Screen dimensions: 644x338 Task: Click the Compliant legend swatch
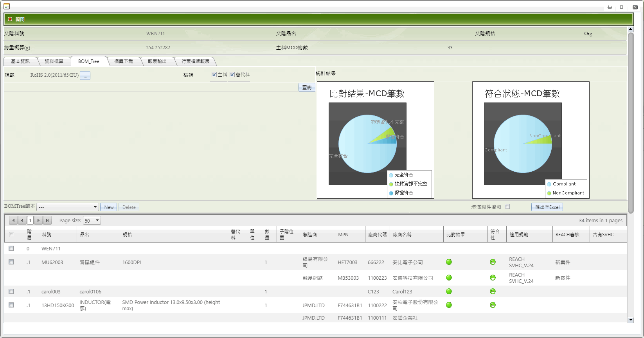pyautogui.click(x=549, y=184)
